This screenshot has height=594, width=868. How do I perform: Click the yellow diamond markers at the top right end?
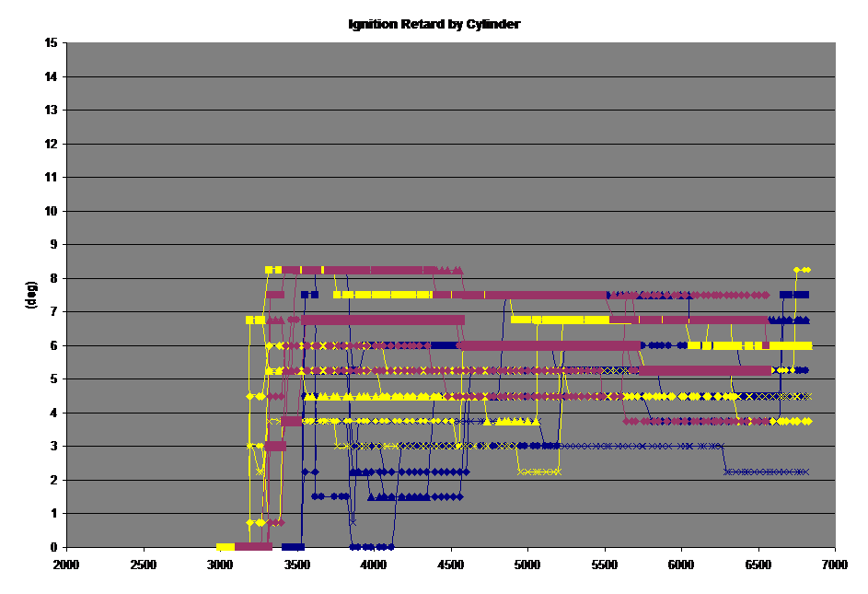(802, 270)
